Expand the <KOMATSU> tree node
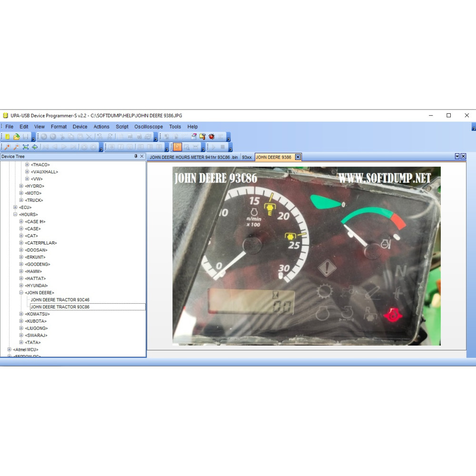The image size is (476, 476). click(21, 314)
